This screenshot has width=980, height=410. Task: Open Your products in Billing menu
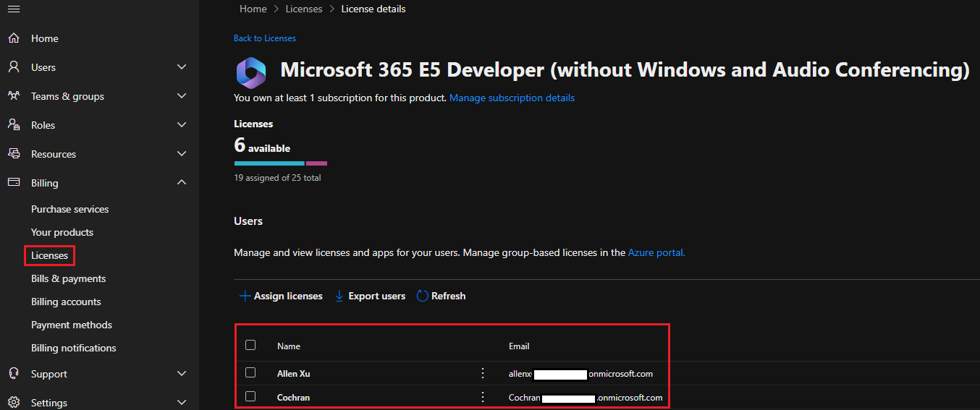[62, 232]
